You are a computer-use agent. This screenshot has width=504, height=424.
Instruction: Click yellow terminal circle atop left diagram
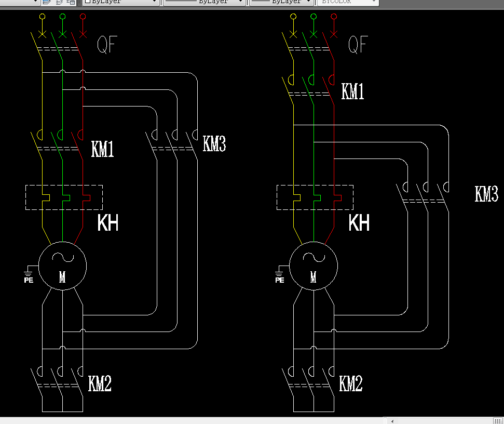[x=42, y=17]
